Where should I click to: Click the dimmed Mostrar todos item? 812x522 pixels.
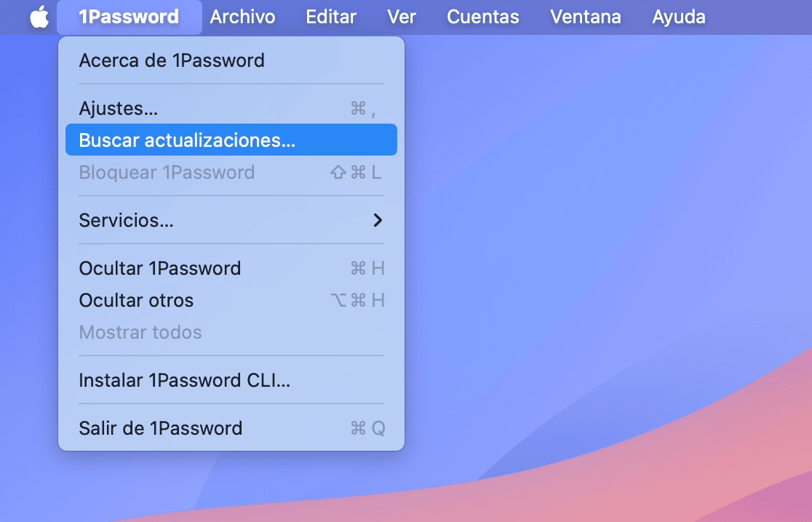point(140,332)
